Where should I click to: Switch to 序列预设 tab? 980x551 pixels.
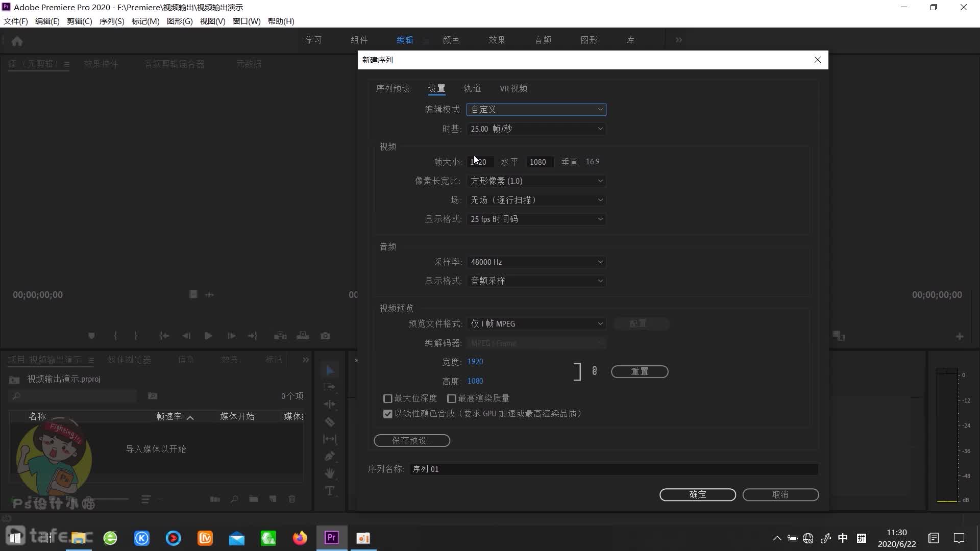[x=393, y=88]
